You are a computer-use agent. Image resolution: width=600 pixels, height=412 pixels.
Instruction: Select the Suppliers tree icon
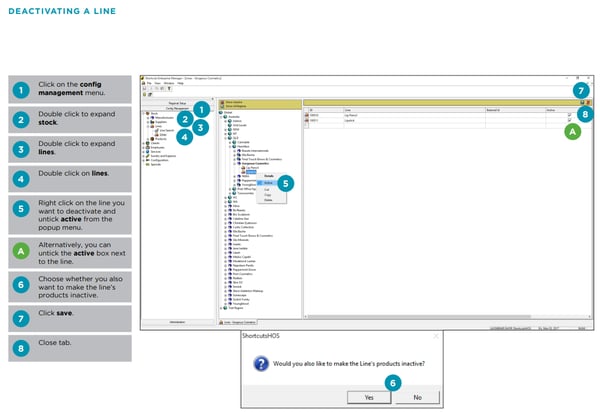pyautogui.click(x=152, y=122)
